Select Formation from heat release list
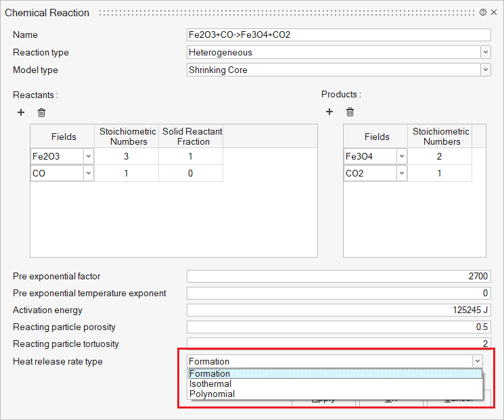Viewport: 504px width, 420px height. [x=210, y=374]
